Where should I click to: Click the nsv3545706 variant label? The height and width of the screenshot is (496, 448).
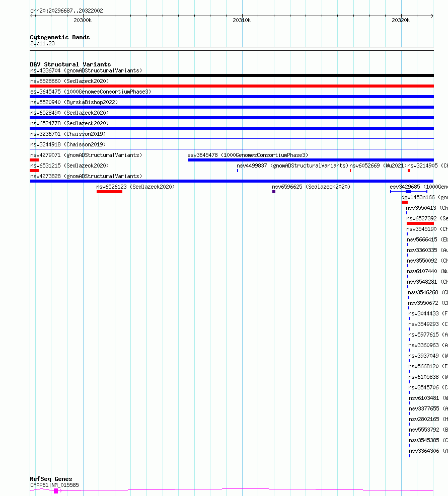coord(428,387)
